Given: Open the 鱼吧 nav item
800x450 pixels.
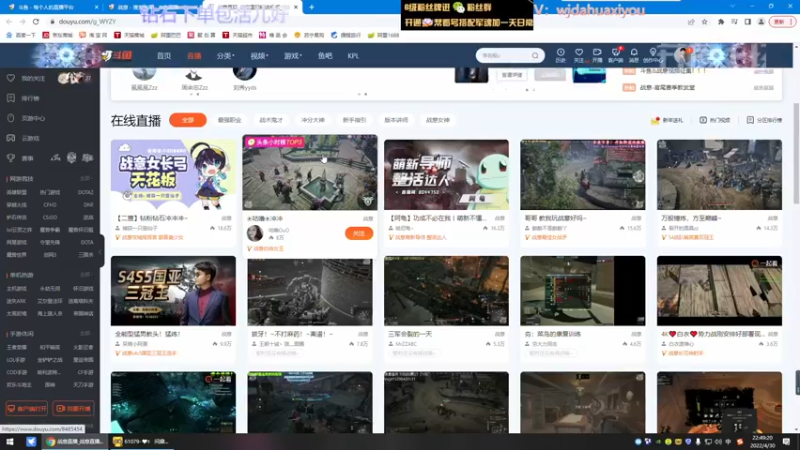Looking at the screenshot, I should pyautogui.click(x=325, y=56).
